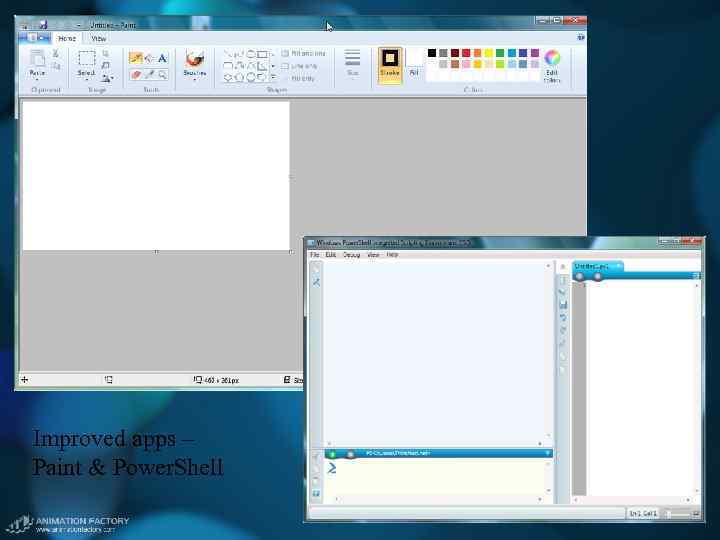The width and height of the screenshot is (720, 540).
Task: Click the Crop icon in Image group
Action: pos(106,54)
